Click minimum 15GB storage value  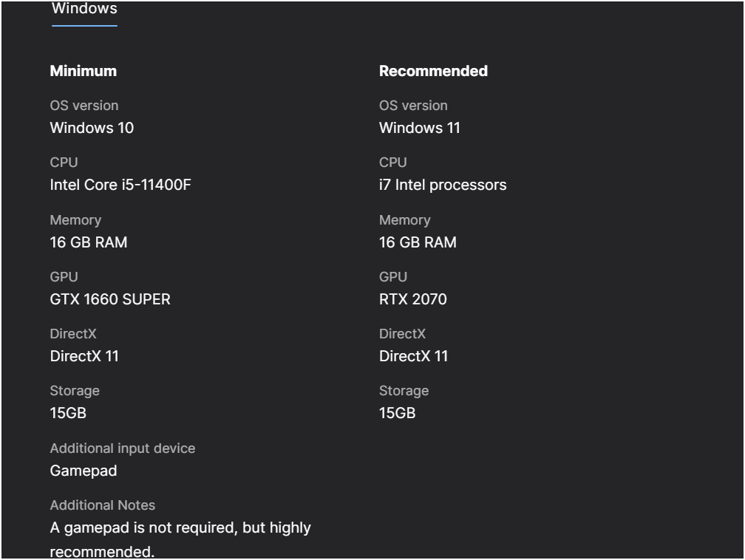coord(68,413)
